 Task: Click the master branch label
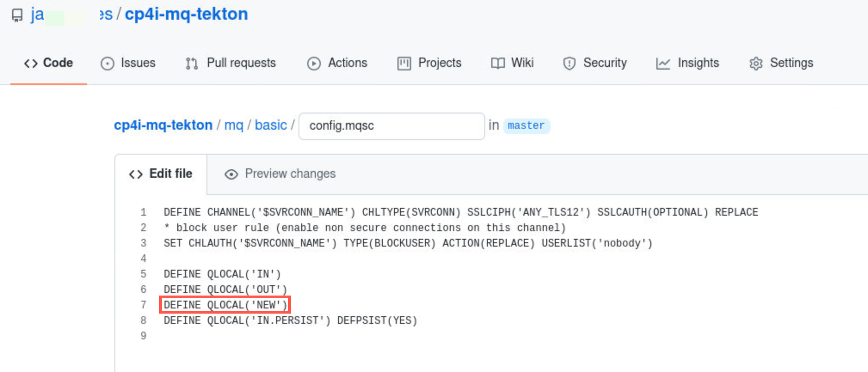coord(526,125)
